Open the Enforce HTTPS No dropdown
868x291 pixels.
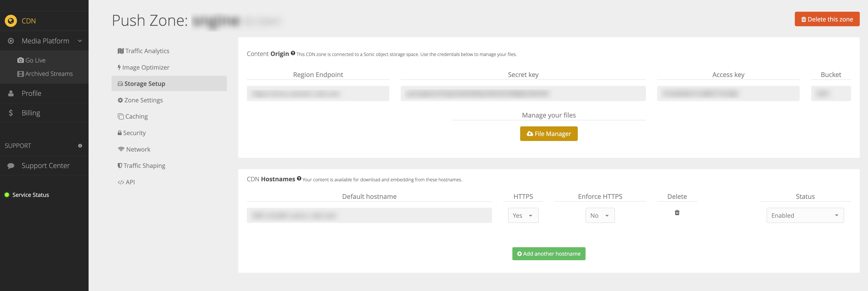pos(600,215)
